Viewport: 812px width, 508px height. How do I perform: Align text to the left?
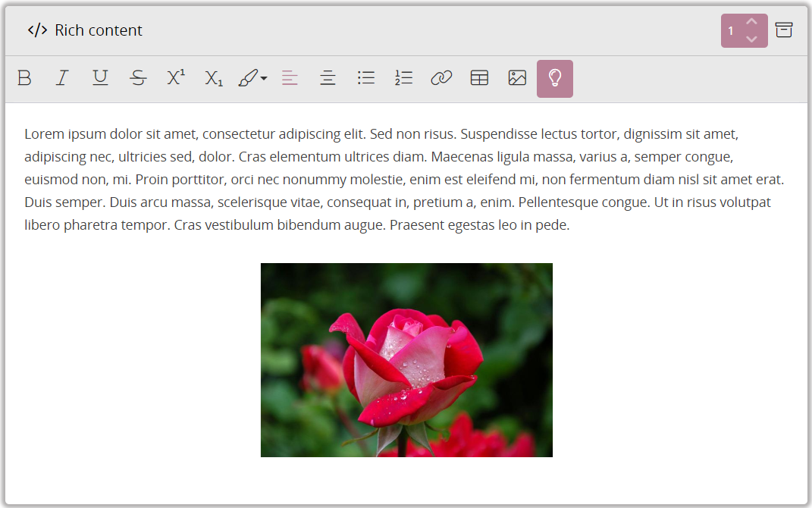(290, 78)
